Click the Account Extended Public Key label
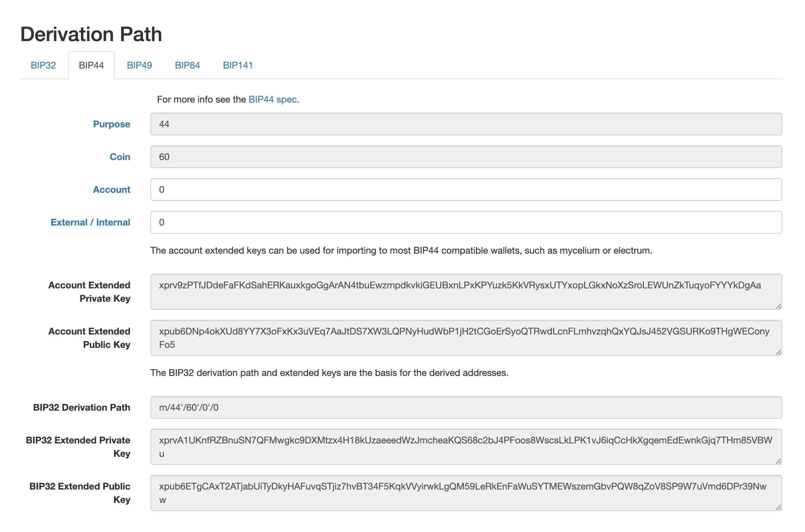This screenshot has height=532, width=805. coord(90,338)
